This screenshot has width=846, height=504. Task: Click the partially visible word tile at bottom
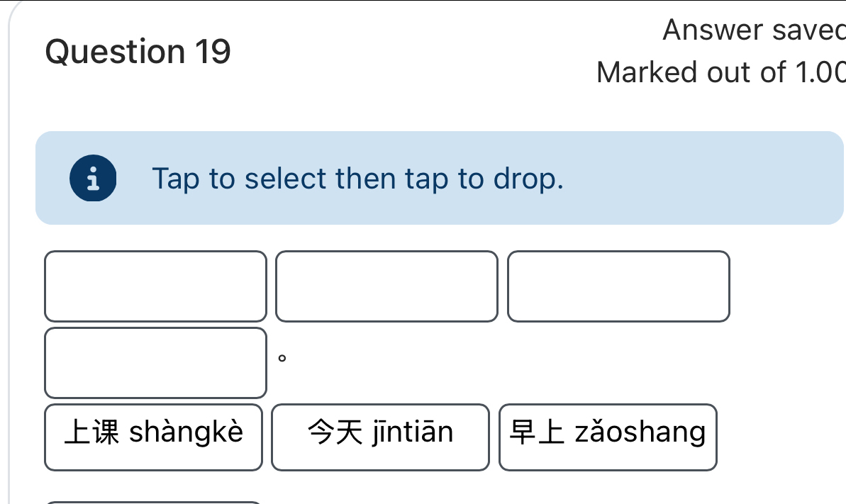(x=153, y=502)
